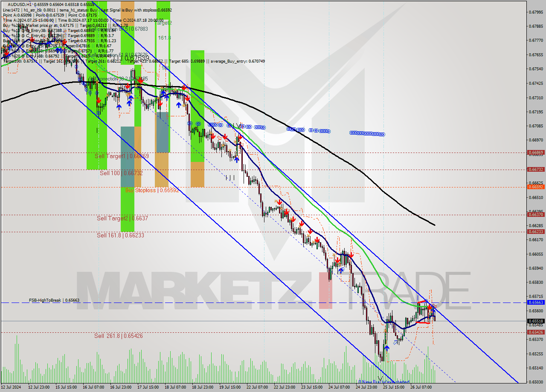Click the 18 Jul 07:00 time label
Viewport: 546px width, 392px height.
[175, 387]
